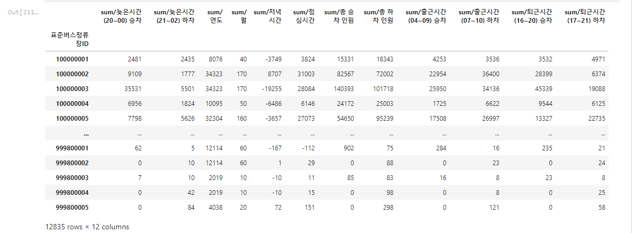Click the sum/점심시간 column header

tap(304, 16)
